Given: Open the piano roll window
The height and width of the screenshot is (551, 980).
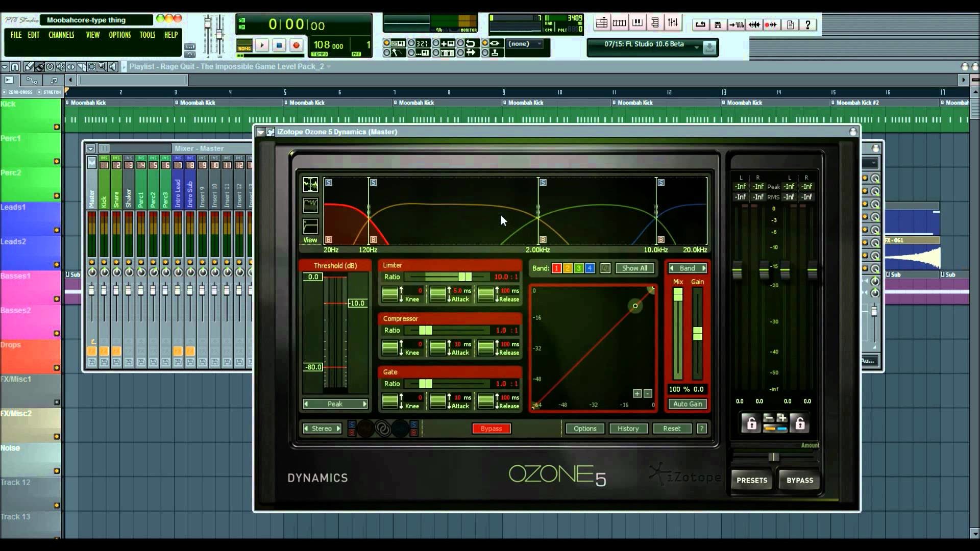Looking at the screenshot, I should pos(638,23).
